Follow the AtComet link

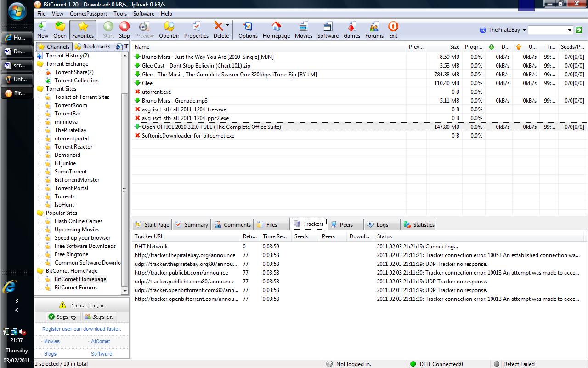click(100, 341)
